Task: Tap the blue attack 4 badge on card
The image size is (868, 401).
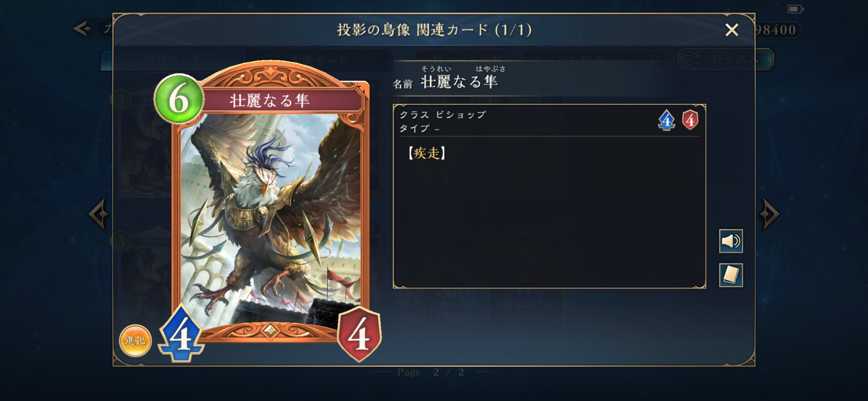Action: pos(181,334)
